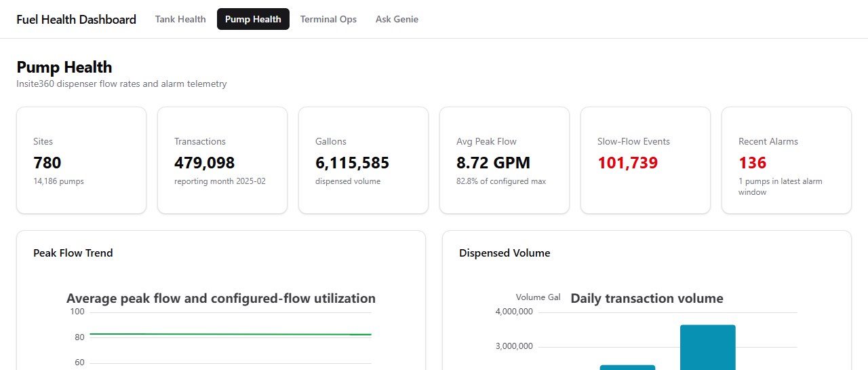Image resolution: width=868 pixels, height=370 pixels.
Task: Click the Dispensed Volume panel title
Action: tap(505, 253)
